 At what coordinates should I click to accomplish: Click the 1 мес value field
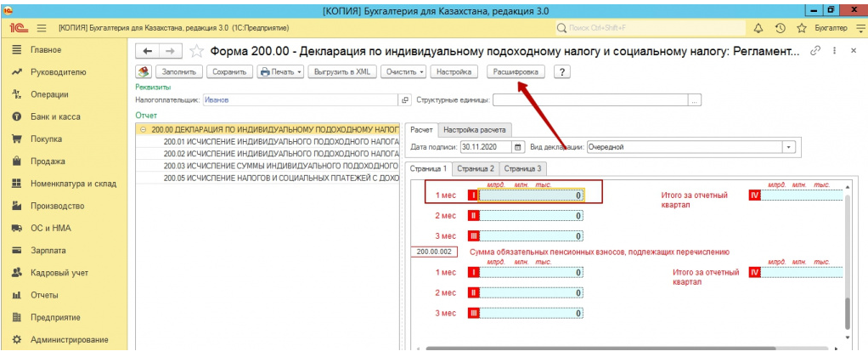531,195
